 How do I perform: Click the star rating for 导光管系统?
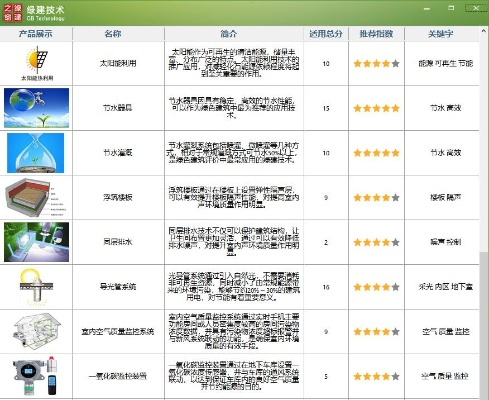376,287
